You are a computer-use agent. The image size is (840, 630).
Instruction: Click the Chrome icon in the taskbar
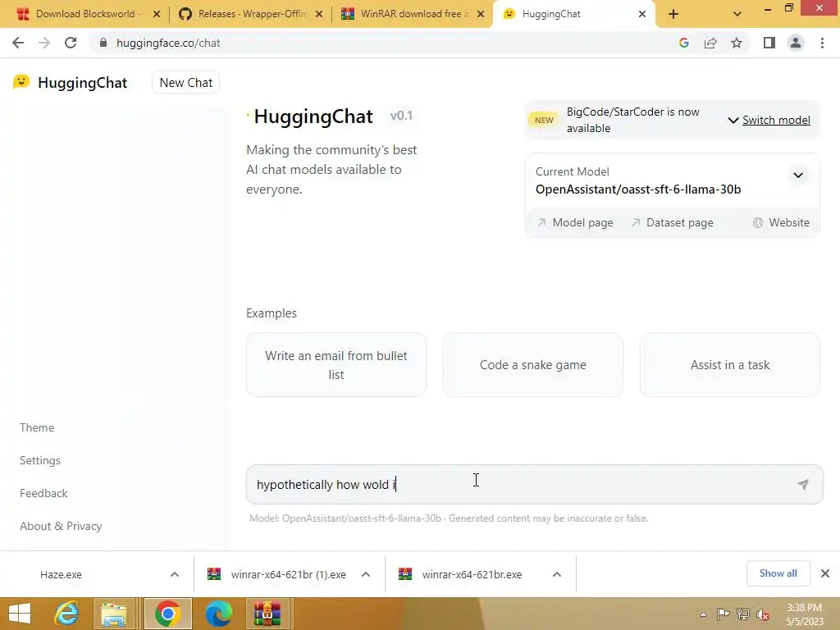click(167, 614)
